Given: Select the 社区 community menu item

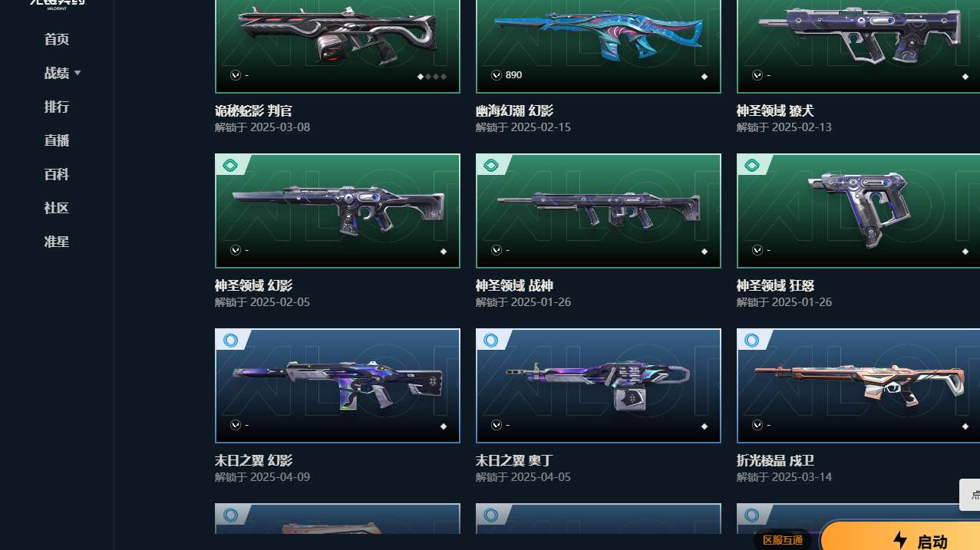Looking at the screenshot, I should point(57,208).
